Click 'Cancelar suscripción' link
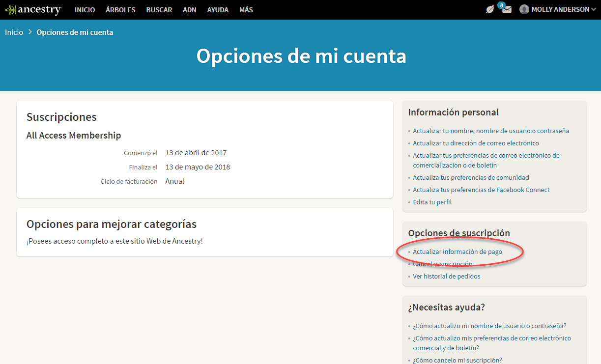Image resolution: width=601 pixels, height=364 pixels. pyautogui.click(x=442, y=264)
